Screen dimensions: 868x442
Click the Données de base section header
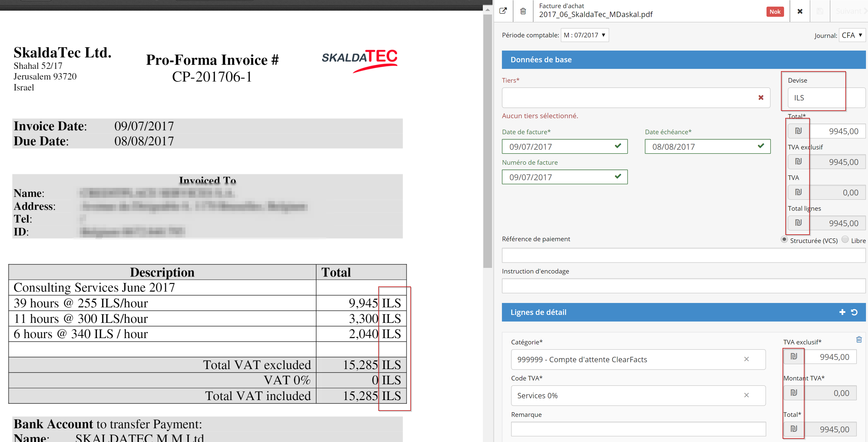pyautogui.click(x=684, y=60)
